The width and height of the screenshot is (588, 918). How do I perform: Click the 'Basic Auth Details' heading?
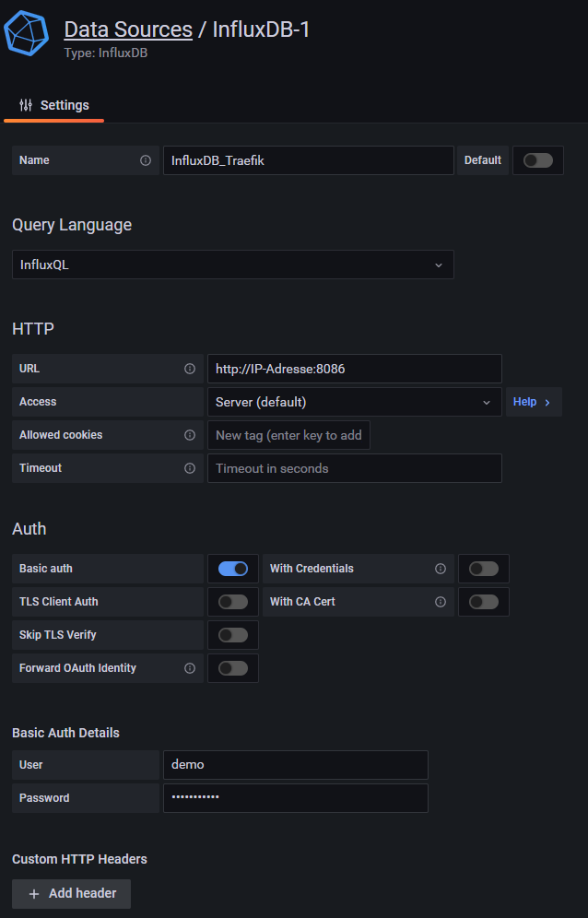65,733
